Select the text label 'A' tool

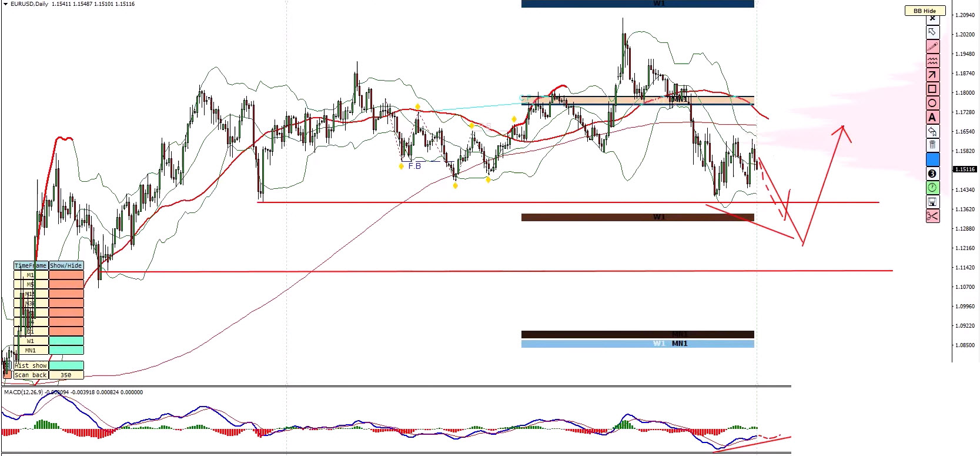coord(932,117)
